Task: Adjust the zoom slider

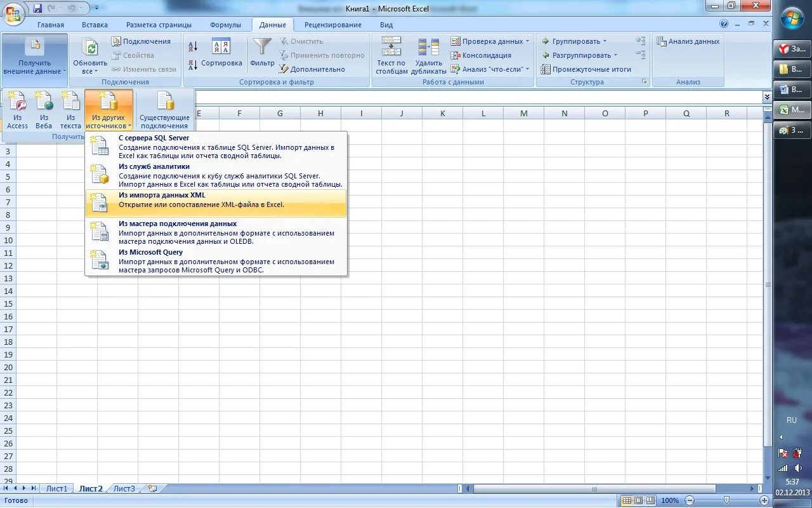Action: coord(726,500)
